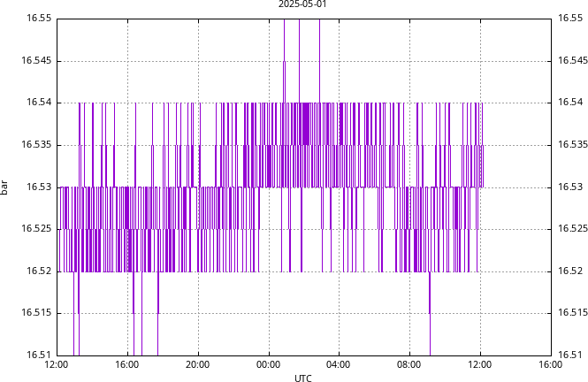Pick 16.535 on the right y-axis
Image resolution: width=588 pixels, height=382 pixels.
click(573, 145)
